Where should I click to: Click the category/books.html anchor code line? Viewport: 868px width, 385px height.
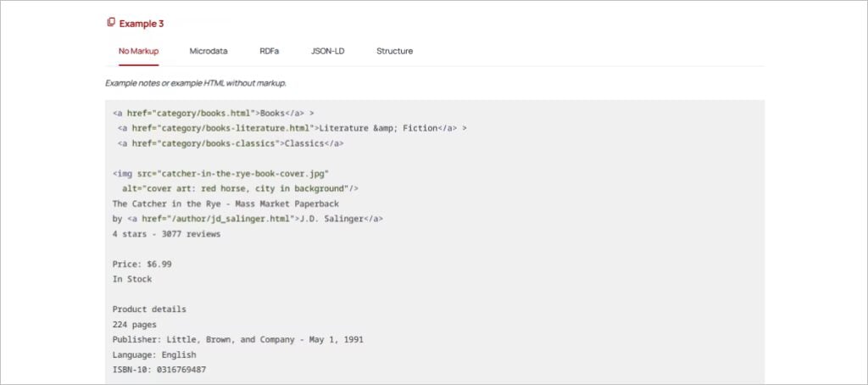click(214, 113)
